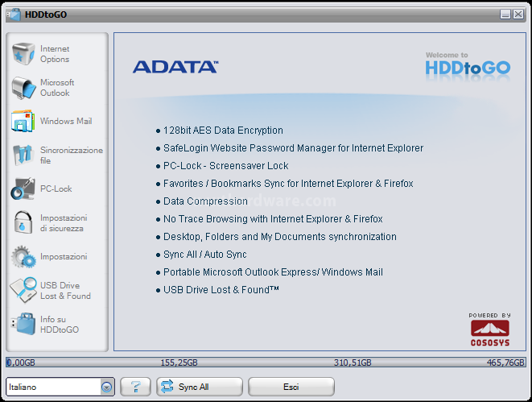532x402 pixels.
Task: Click the Sincronizzazione file arrows icon
Action: tap(23, 155)
